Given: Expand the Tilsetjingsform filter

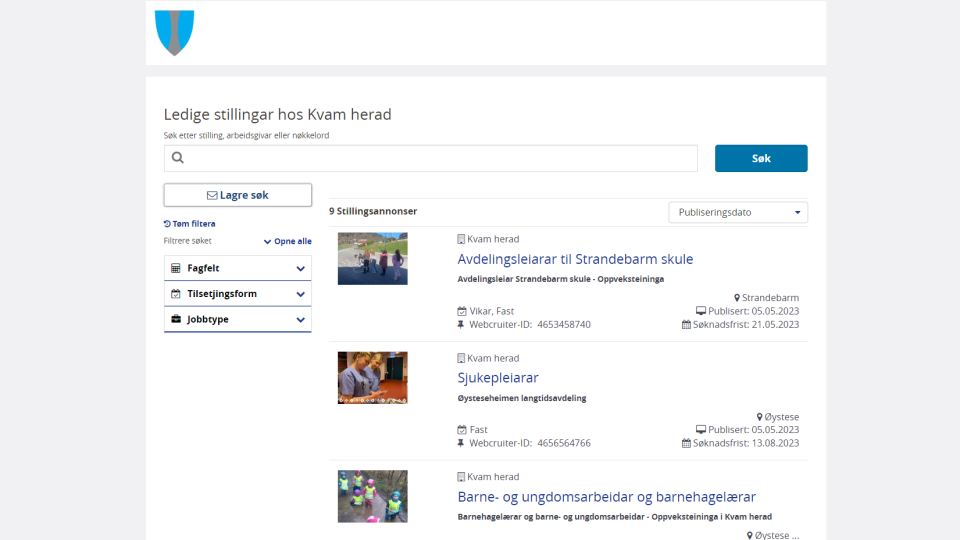Looking at the screenshot, I should point(238,294).
